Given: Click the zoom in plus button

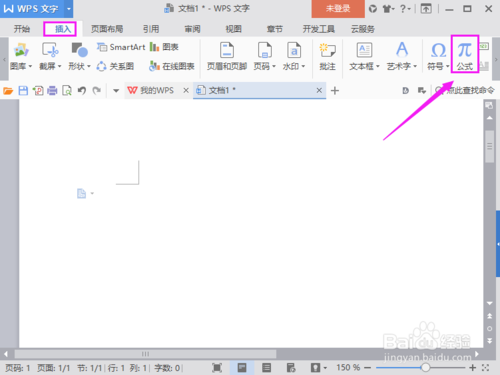Looking at the screenshot, I should 473,368.
